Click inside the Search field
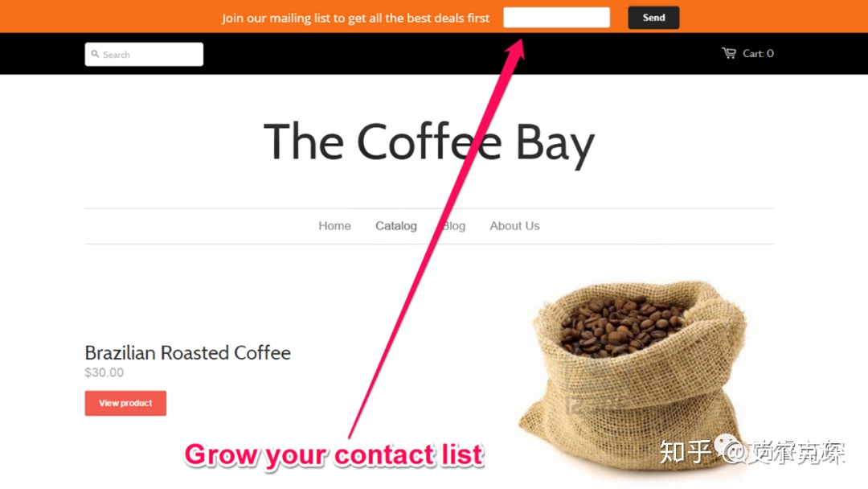Screen dimensions: 868x489 pyautogui.click(x=144, y=54)
